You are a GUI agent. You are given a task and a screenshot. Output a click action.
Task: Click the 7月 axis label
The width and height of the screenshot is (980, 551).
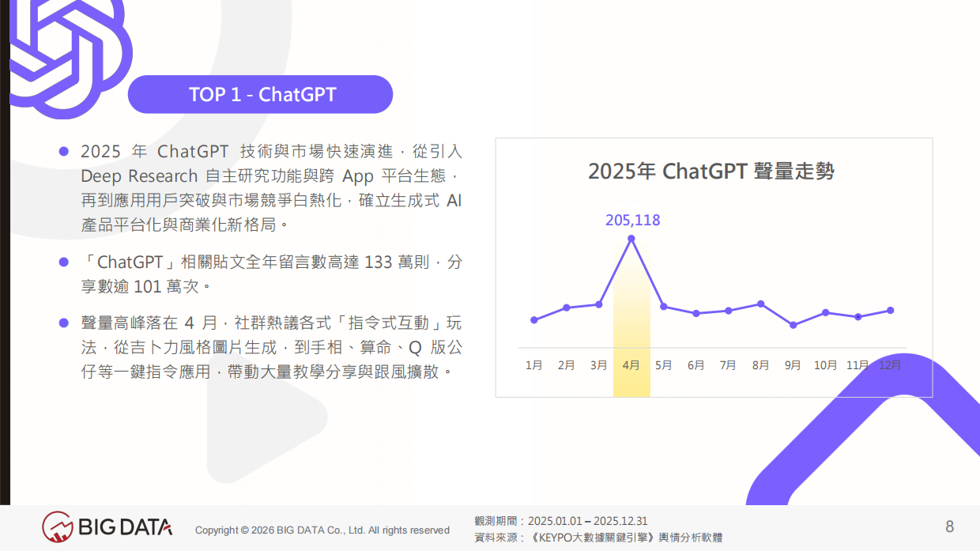coord(729,365)
